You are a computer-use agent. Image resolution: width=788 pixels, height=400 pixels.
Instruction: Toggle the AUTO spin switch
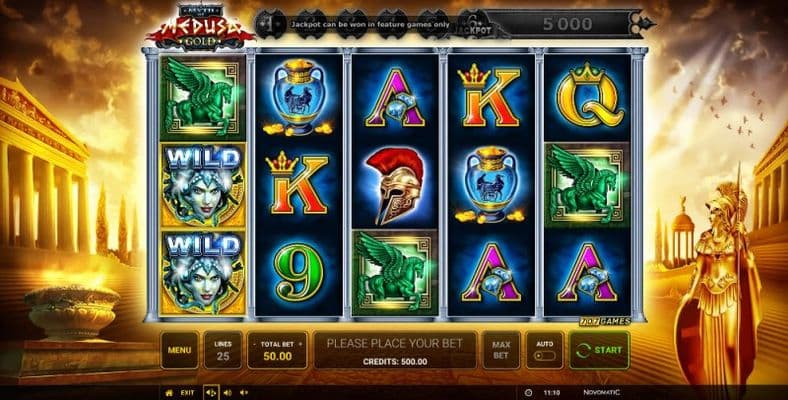546,356
